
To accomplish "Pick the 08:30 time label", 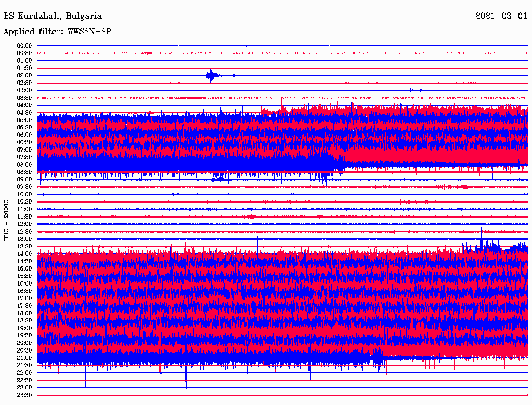I will 24,172.
